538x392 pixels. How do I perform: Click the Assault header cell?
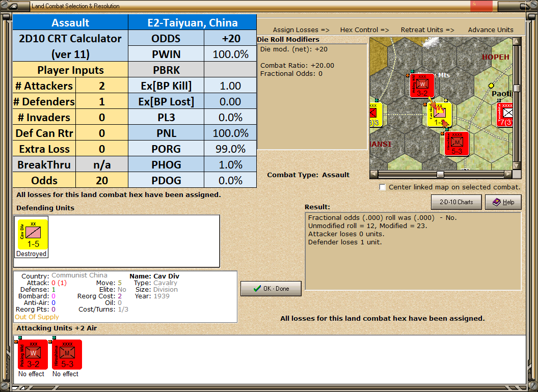[x=70, y=22]
